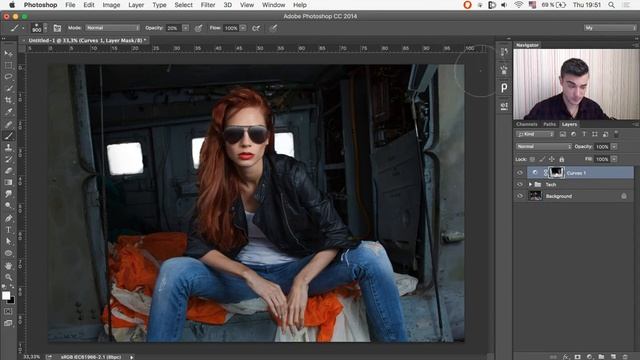Enable airbrush-style build-up
The height and width of the screenshot is (360, 640).
pos(256,28)
